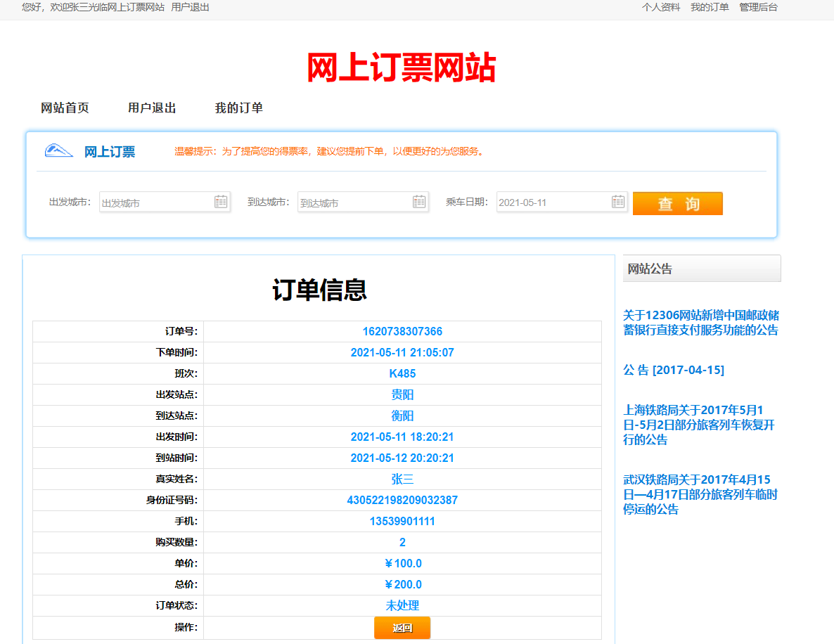Click real name value 张三
This screenshot has width=834, height=644.
(x=402, y=479)
